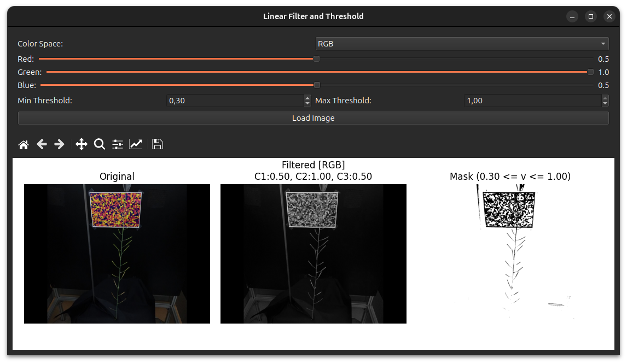Close the Linear Filter window
Viewport: 627px width, 364px height.
point(609,16)
